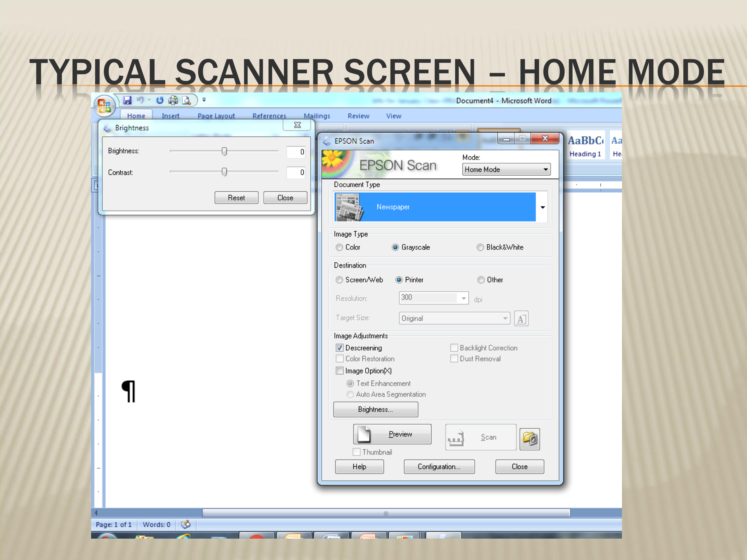747x560 pixels.
Task: Open the Configuration... button
Action: click(x=439, y=466)
